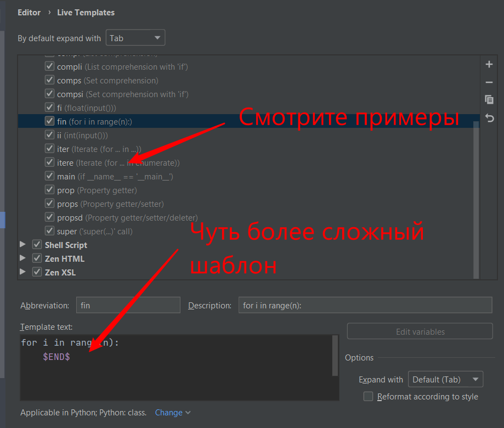Expand the Zen XSL group
Image resolution: width=504 pixels, height=428 pixels.
pos(22,272)
